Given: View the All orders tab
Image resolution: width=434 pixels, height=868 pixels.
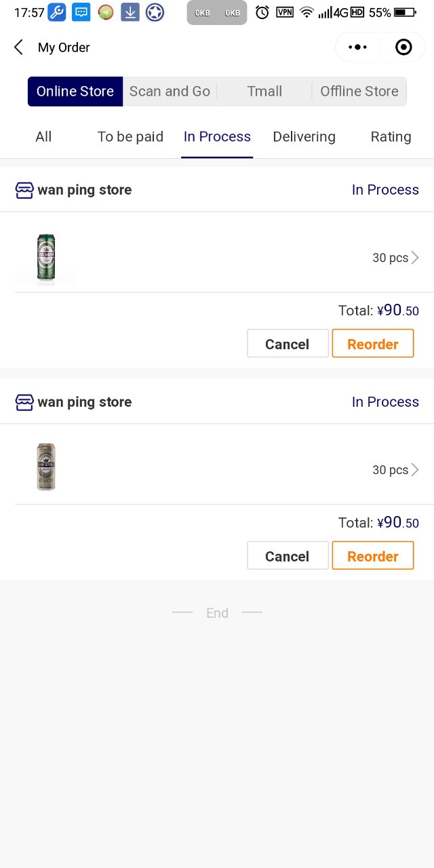Looking at the screenshot, I should [x=43, y=137].
